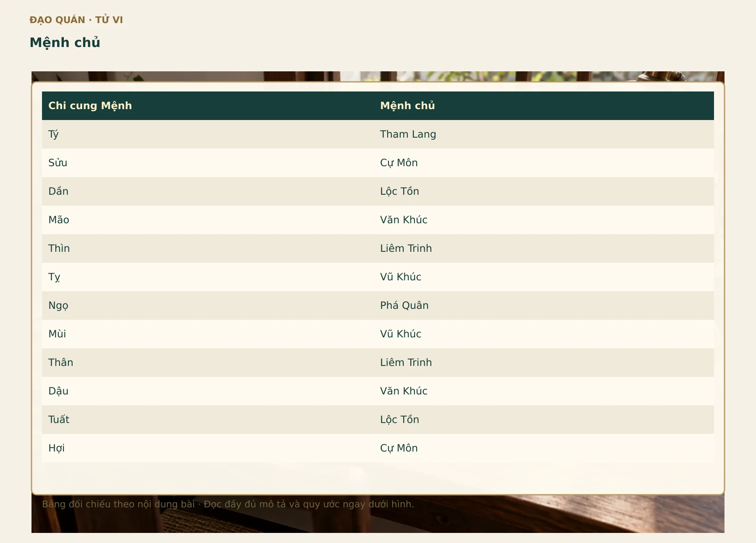This screenshot has width=756, height=543.
Task: Click 'Liêm Trinh' in the Thân row
Action: (x=406, y=363)
